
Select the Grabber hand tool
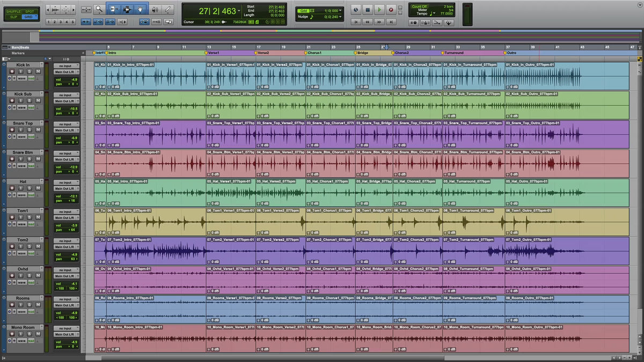[141, 9]
